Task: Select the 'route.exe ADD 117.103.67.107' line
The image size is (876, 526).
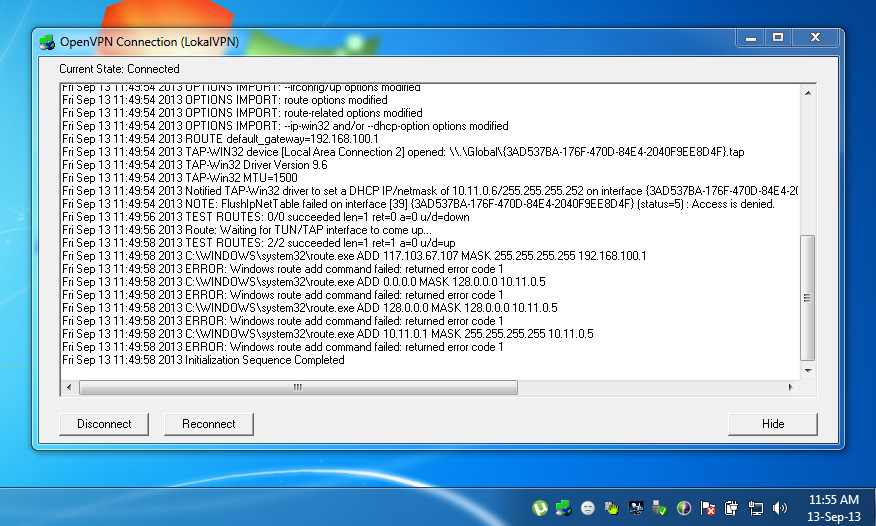Action: point(354,256)
